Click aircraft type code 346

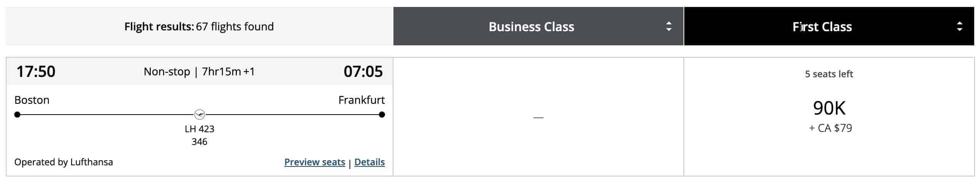[x=199, y=142]
